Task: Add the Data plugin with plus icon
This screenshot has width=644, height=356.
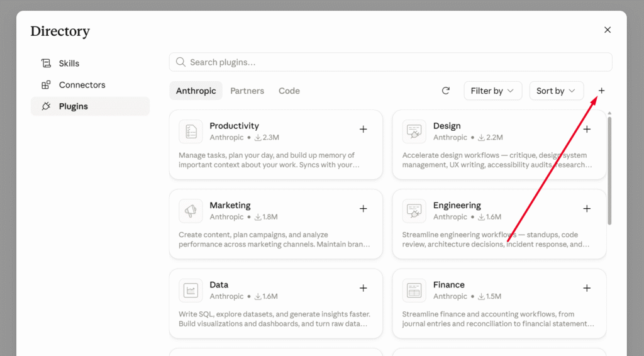Action: click(363, 288)
